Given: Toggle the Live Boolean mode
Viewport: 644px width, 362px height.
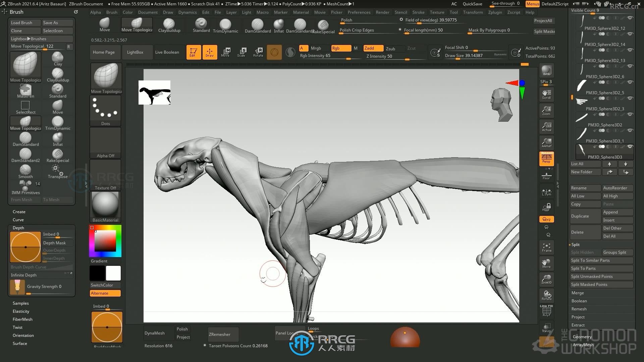Looking at the screenshot, I should click(x=168, y=52).
